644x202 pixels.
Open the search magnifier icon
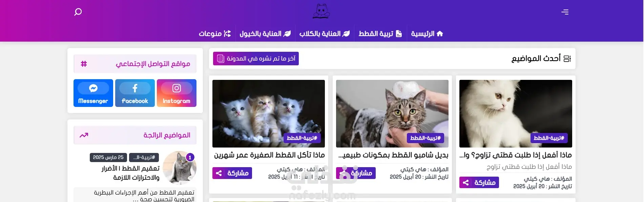(78, 12)
